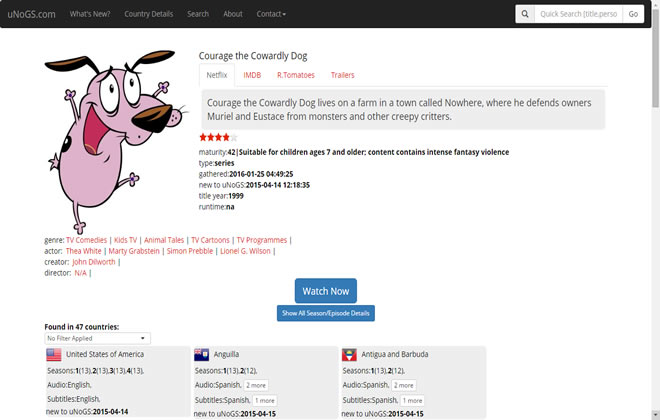Click the type:series text
Viewport: 660px width, 420px height.
[216, 163]
